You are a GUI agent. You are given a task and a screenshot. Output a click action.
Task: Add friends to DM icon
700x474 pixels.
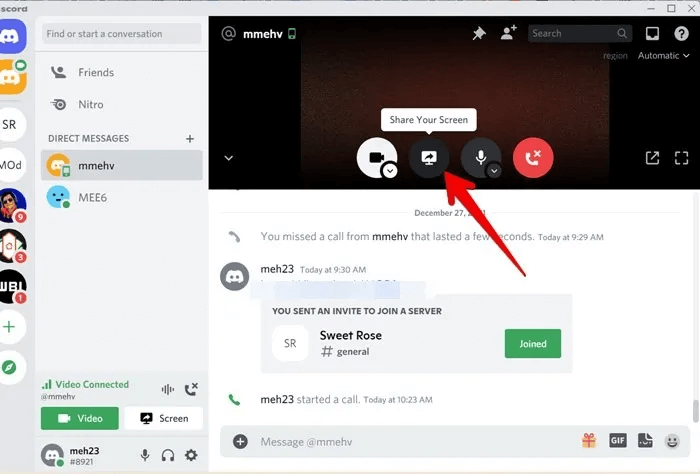[x=508, y=33]
